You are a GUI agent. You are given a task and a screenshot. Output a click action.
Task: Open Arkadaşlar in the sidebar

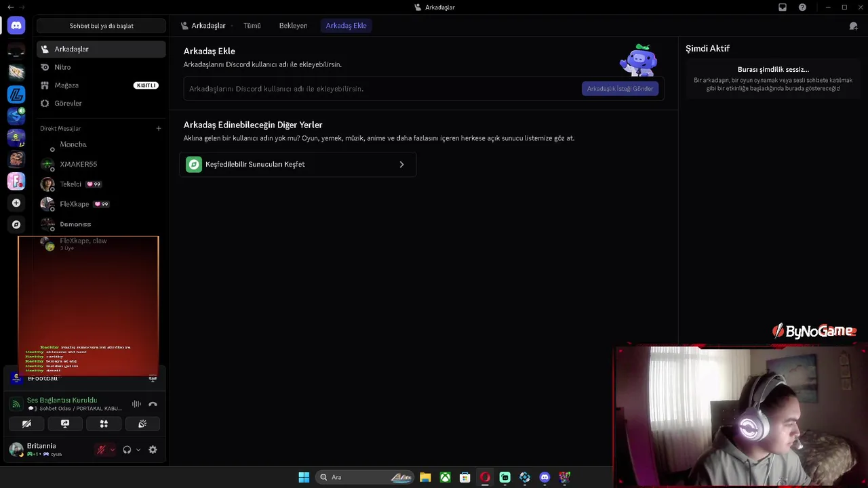pyautogui.click(x=101, y=49)
